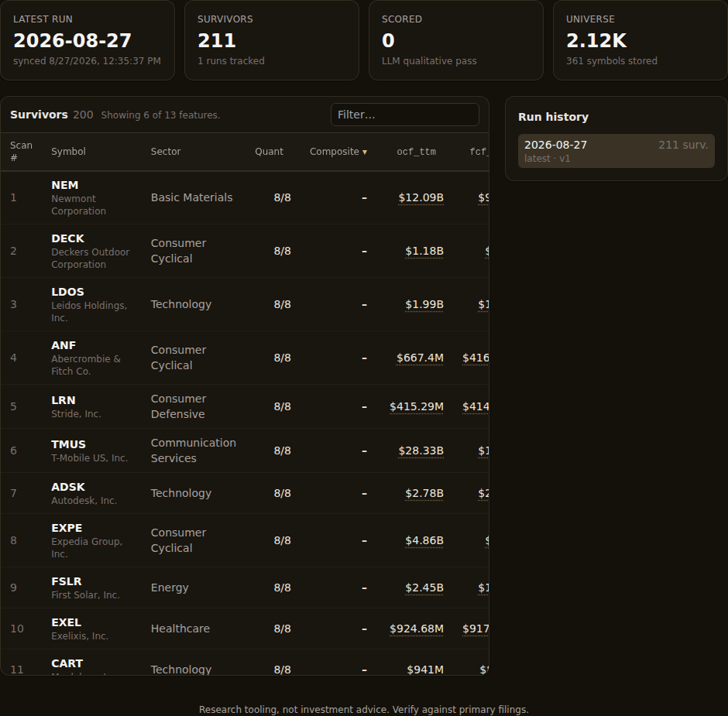This screenshot has height=716, width=728.
Task: Click Basic Materials sector for NEM
Action: click(x=191, y=197)
